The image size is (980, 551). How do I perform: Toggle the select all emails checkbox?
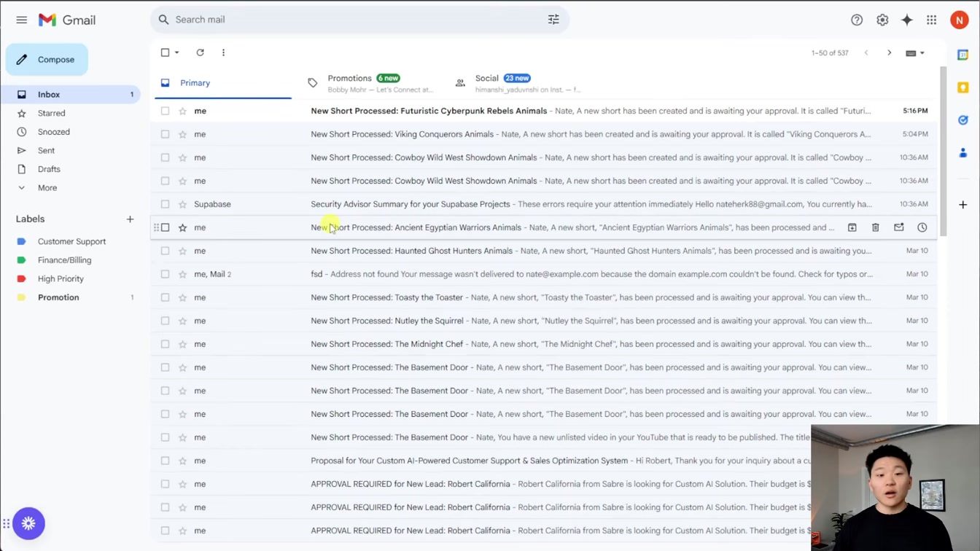165,52
